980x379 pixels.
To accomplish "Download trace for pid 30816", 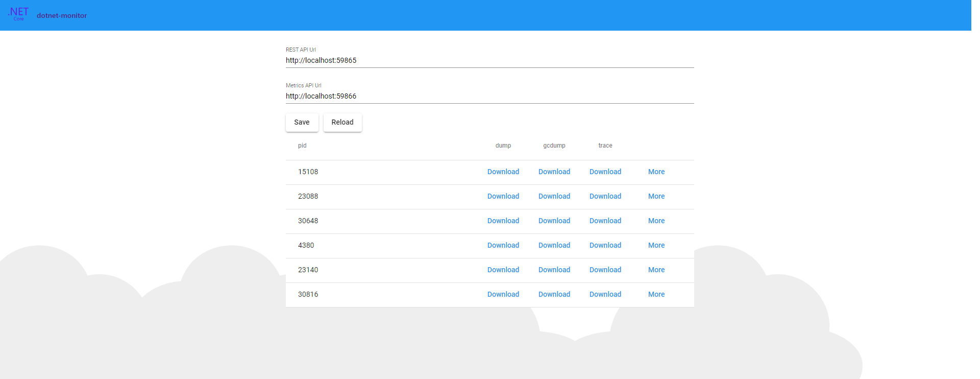I will [x=605, y=295].
